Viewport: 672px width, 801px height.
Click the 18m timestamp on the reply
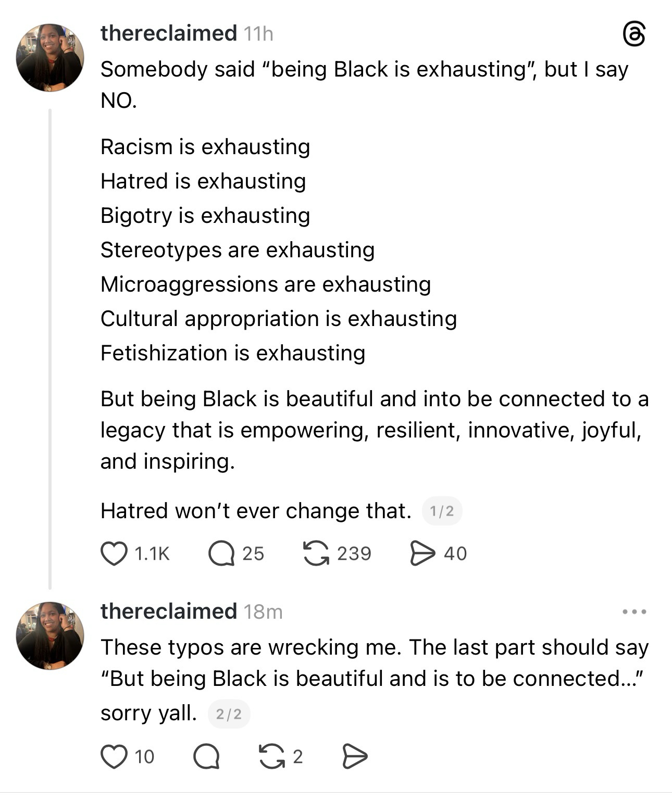tap(263, 612)
